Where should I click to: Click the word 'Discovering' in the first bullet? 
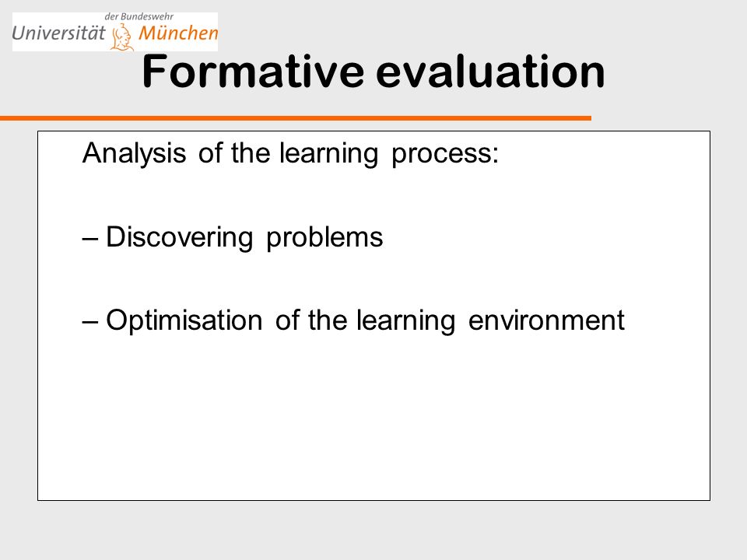coord(179,237)
